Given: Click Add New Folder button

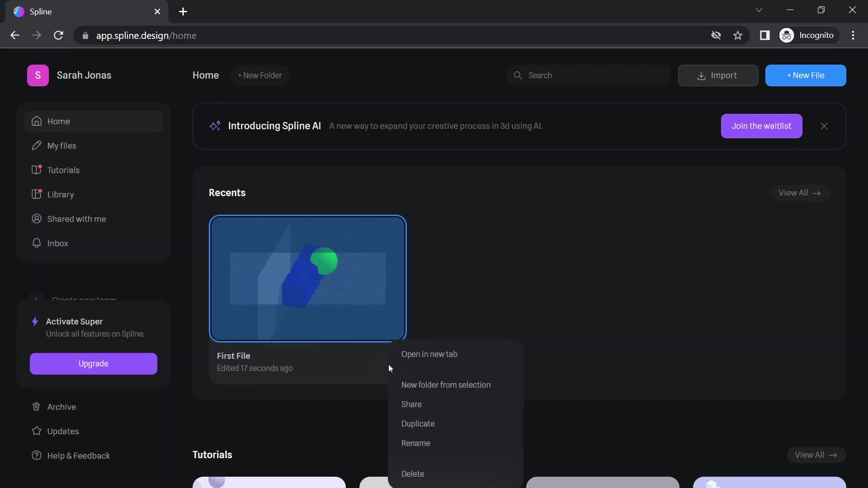Looking at the screenshot, I should coord(260,75).
